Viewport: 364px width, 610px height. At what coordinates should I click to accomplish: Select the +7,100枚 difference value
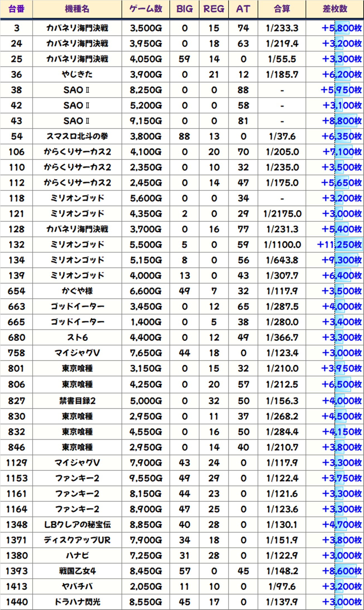(x=342, y=152)
